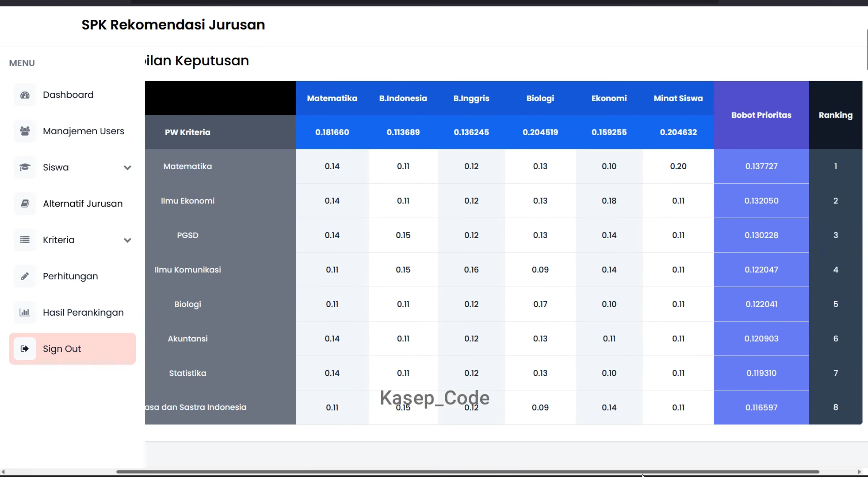Click the Sign Out arrow icon
868x477 pixels.
(x=25, y=349)
